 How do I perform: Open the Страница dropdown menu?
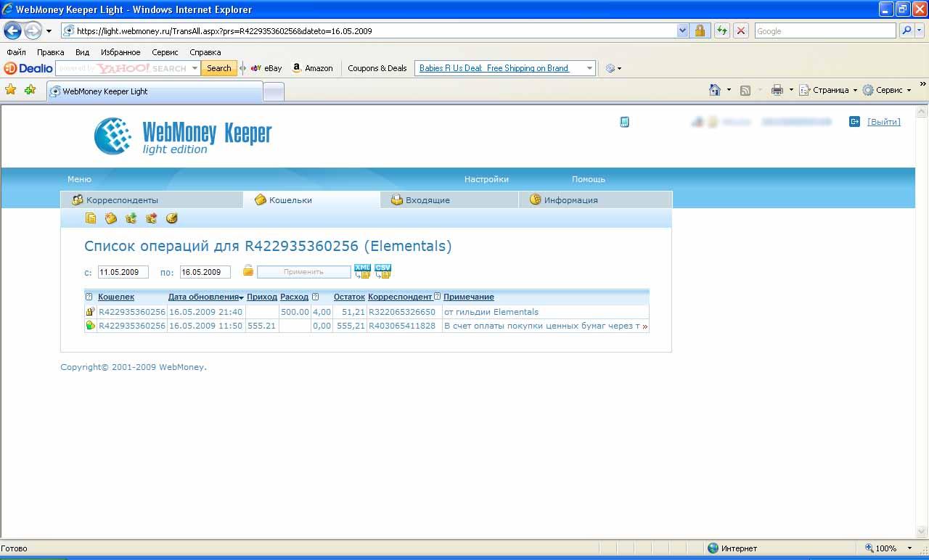(x=829, y=90)
